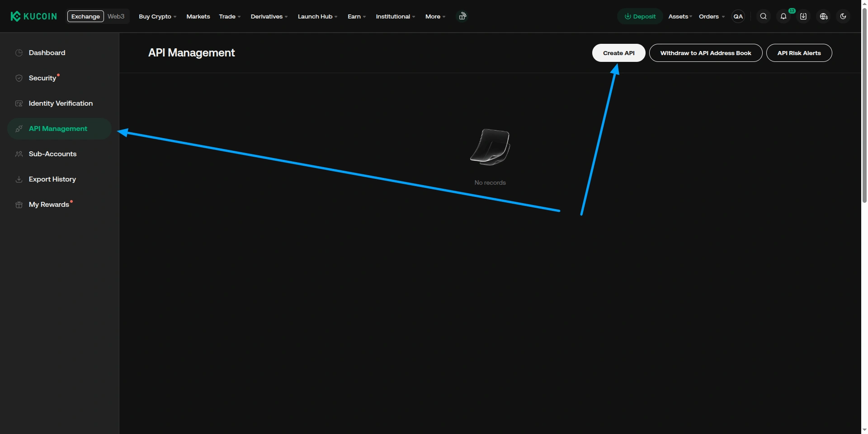This screenshot has width=868, height=434.
Task: Expand the Trade dropdown menu
Action: [x=230, y=16]
